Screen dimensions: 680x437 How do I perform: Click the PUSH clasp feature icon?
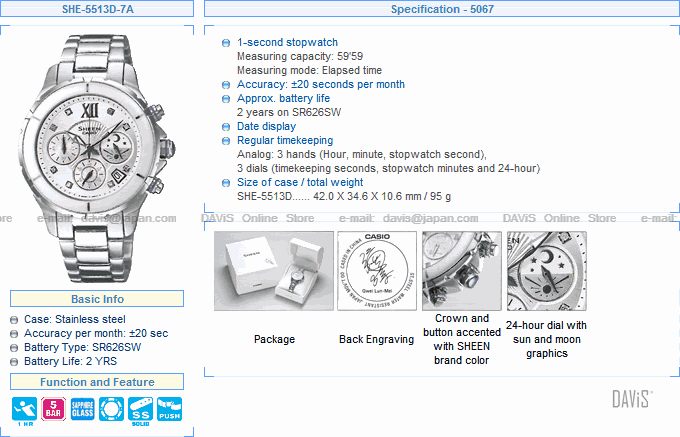[x=169, y=410]
